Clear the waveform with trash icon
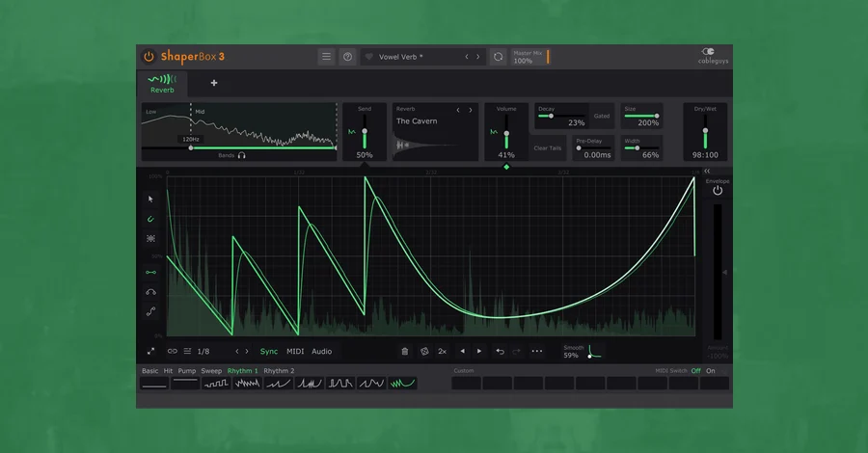868x453 pixels. coord(405,351)
